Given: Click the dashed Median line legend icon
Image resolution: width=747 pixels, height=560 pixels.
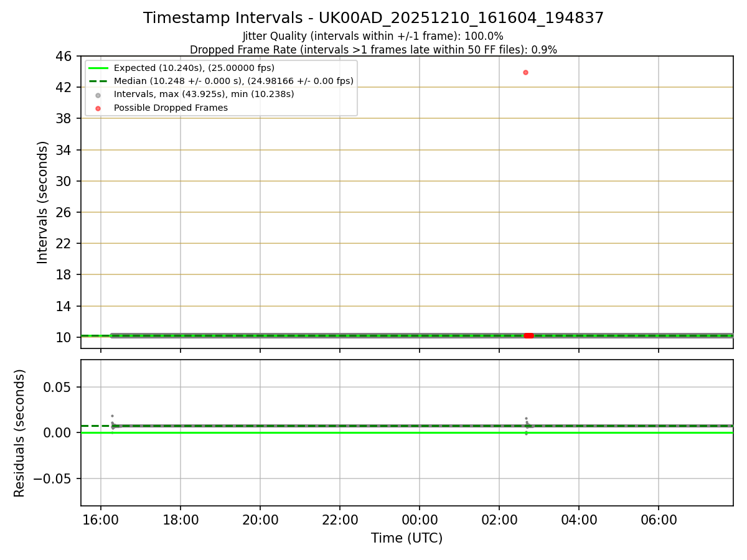Looking at the screenshot, I should coord(98,81).
